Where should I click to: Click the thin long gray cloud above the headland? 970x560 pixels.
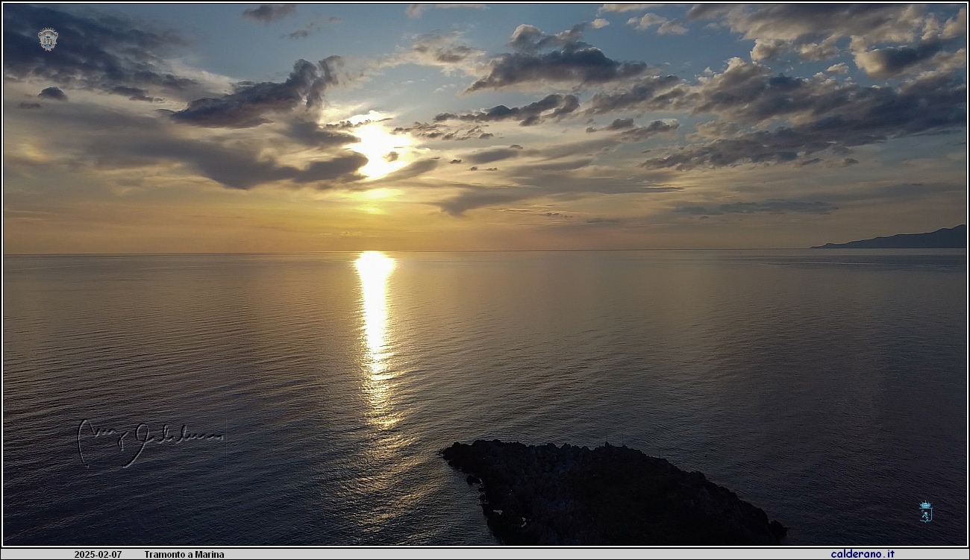click(754, 207)
